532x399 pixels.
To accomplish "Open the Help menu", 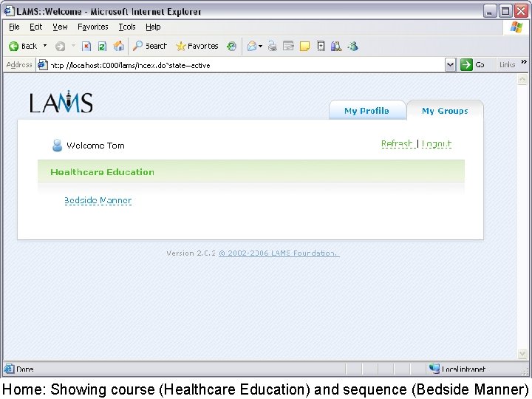I will coord(153,27).
